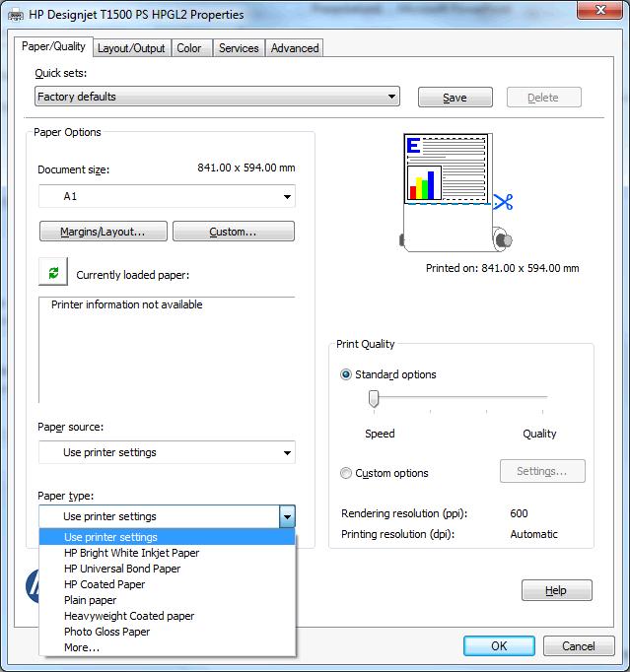Switch to the Color tab
Image resolution: width=630 pixels, height=672 pixels.
point(189,48)
